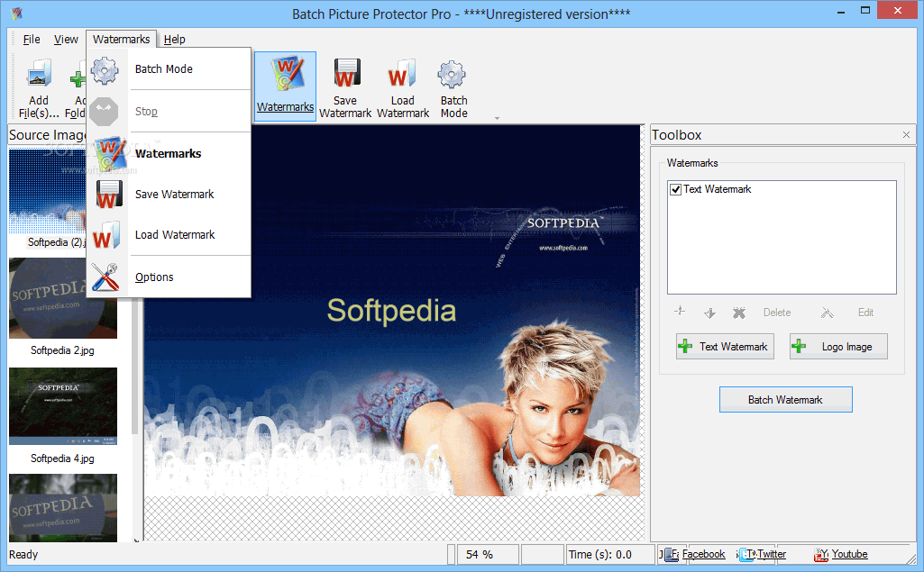The image size is (924, 572).
Task: Choose Save Watermark from the dropdown menu
Action: [169, 195]
